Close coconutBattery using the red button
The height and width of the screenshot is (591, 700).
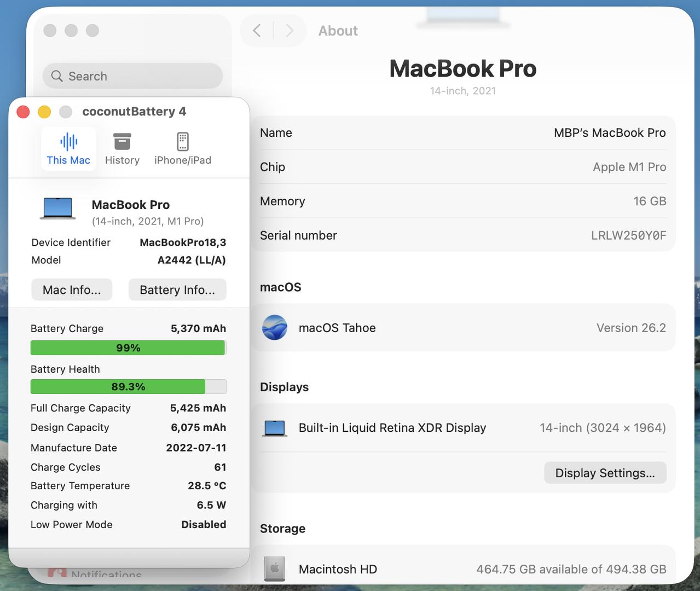click(23, 112)
